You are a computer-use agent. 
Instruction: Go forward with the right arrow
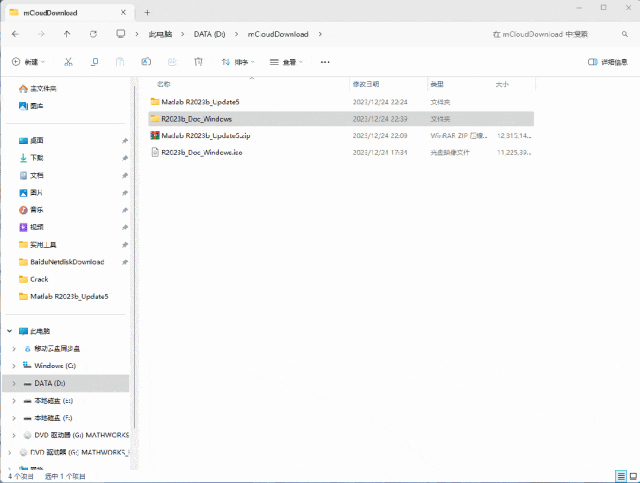click(41, 34)
